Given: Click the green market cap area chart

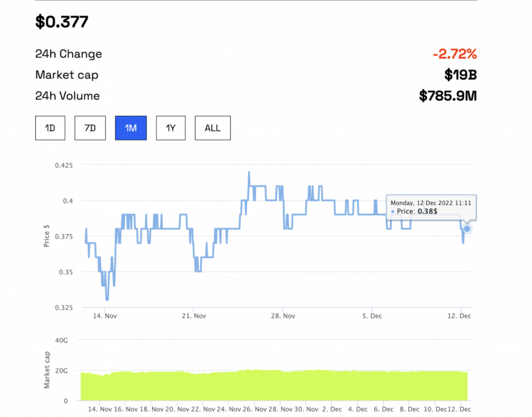Looking at the screenshot, I should click(274, 386).
